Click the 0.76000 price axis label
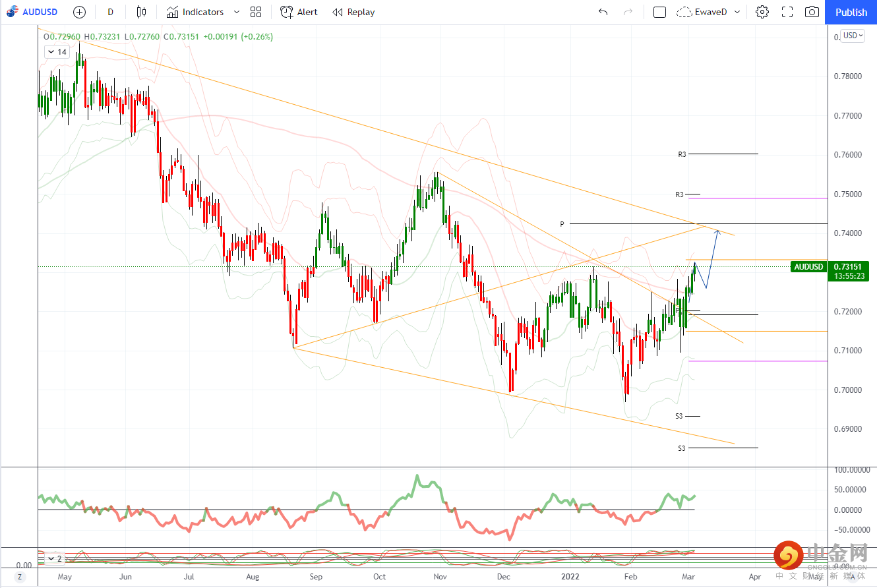877x588 pixels. pyautogui.click(x=847, y=155)
